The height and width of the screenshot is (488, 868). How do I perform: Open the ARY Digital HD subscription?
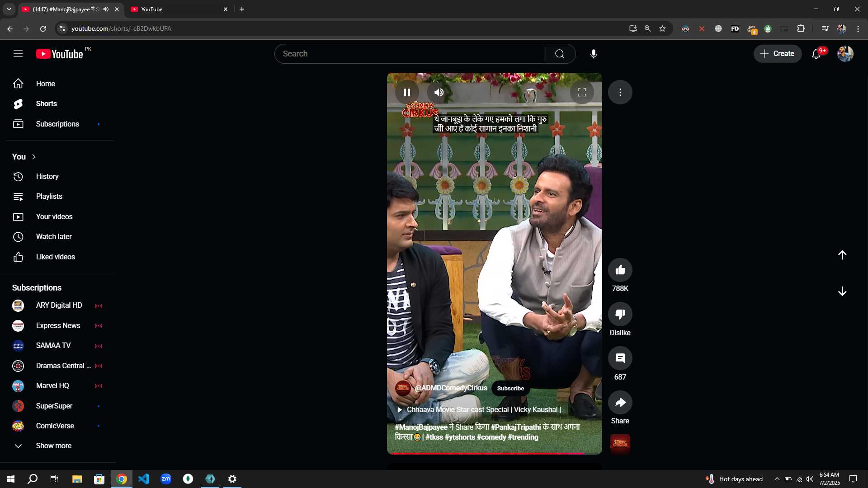click(58, 306)
